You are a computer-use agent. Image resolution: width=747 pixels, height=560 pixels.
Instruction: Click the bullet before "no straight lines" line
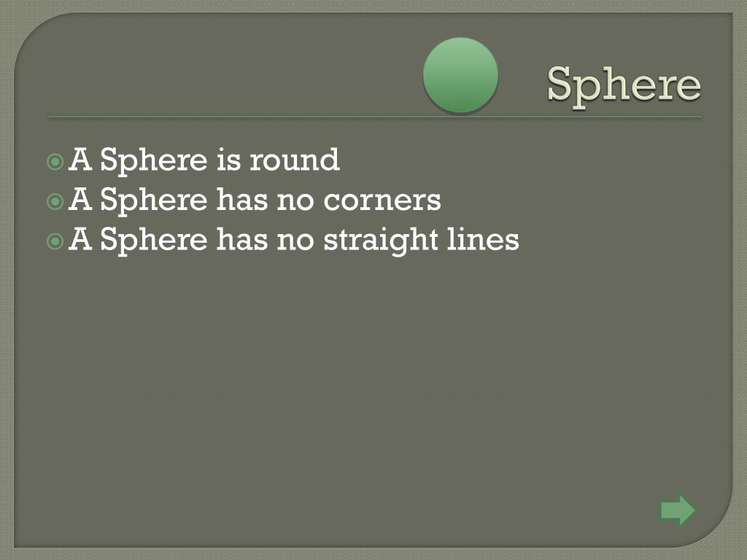(x=55, y=241)
